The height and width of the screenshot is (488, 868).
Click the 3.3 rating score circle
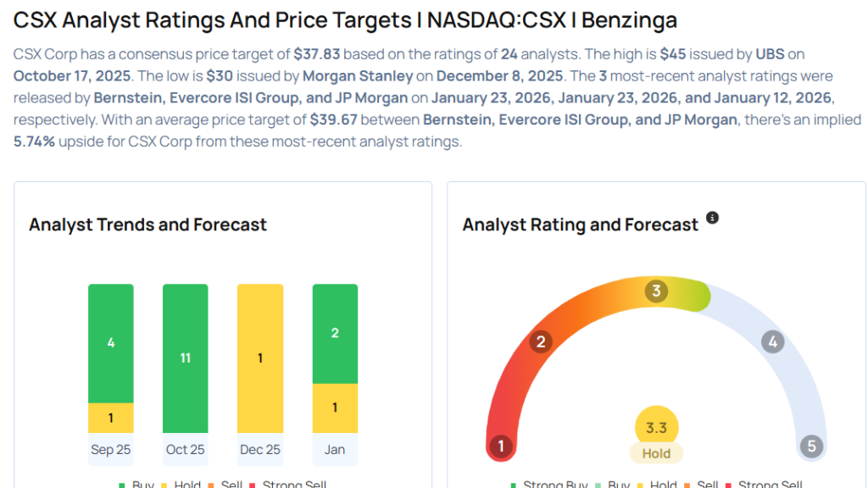656,428
